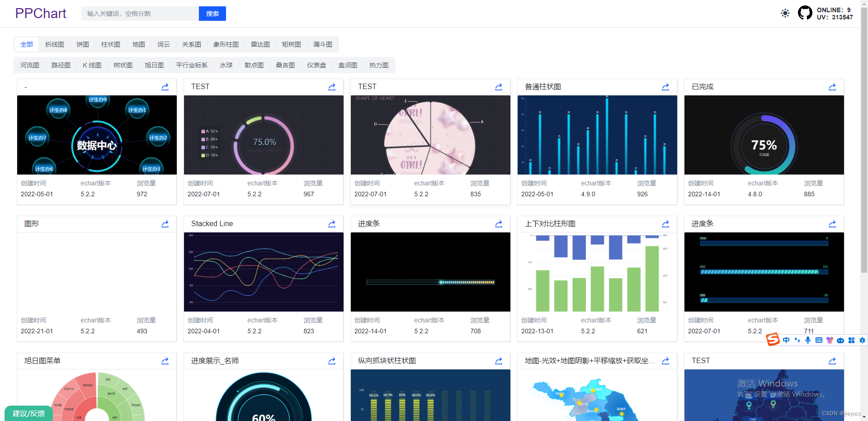Select the 树状图 category tab
Image resolution: width=868 pixels, height=421 pixels.
point(123,65)
